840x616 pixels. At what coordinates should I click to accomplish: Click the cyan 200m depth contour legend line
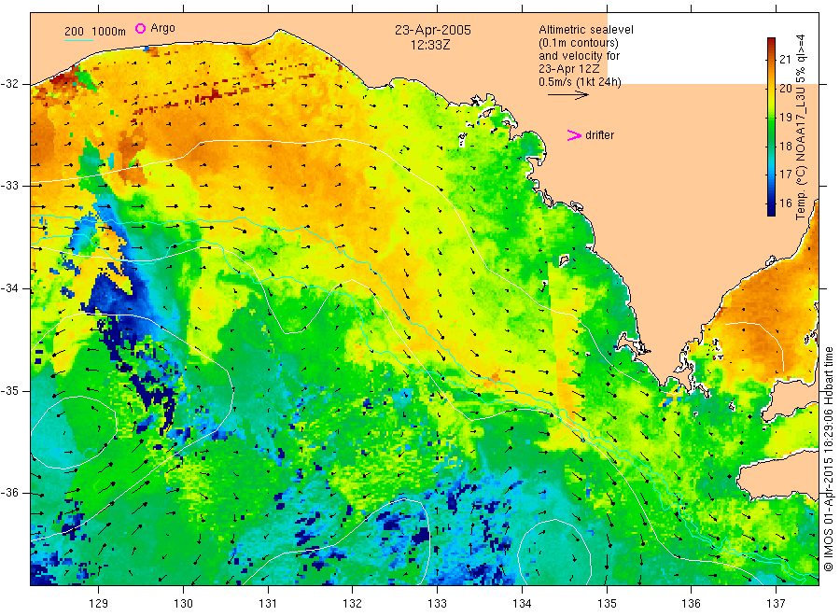[78, 40]
